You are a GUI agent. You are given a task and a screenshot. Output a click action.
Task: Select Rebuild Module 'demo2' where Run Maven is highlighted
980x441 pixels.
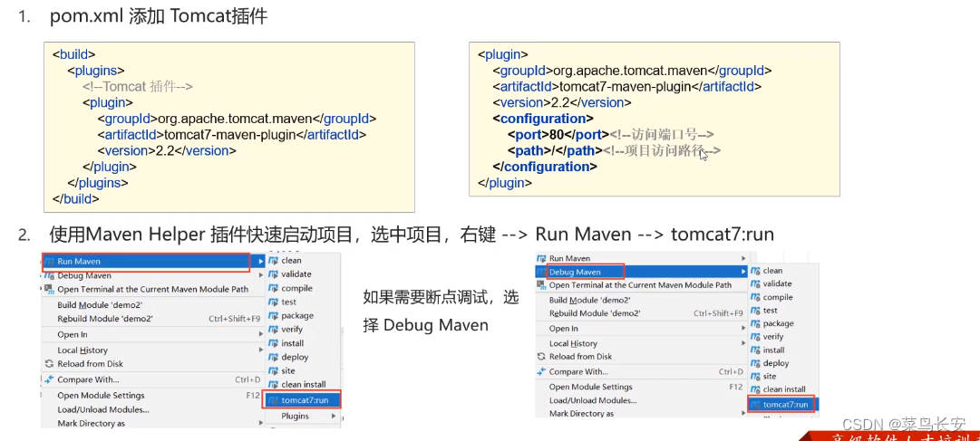click(x=105, y=319)
